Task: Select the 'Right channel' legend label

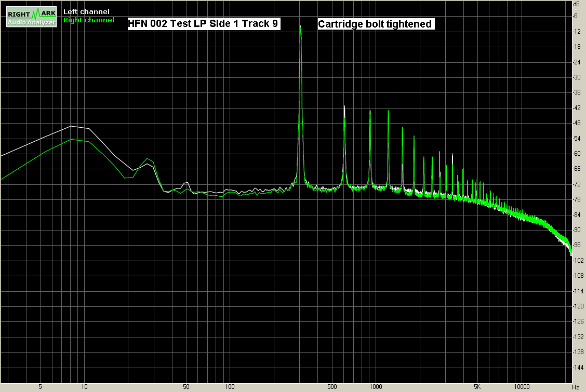Action: pos(88,20)
